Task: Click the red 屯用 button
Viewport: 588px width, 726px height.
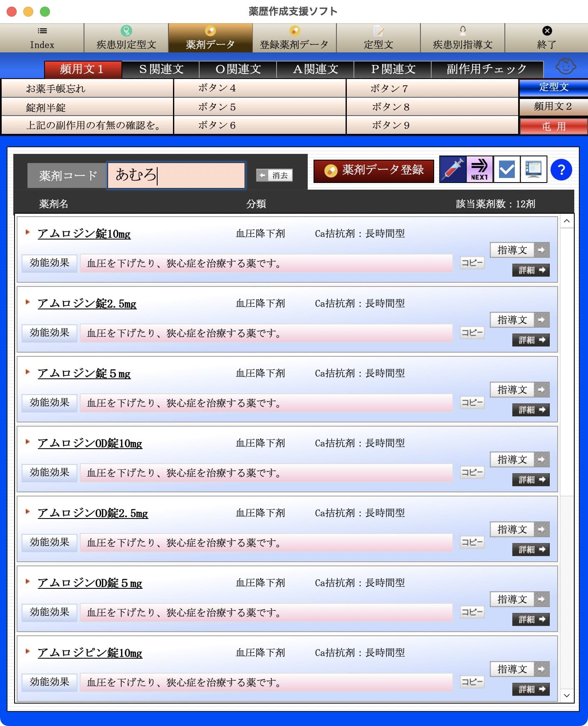Action: pos(553,126)
